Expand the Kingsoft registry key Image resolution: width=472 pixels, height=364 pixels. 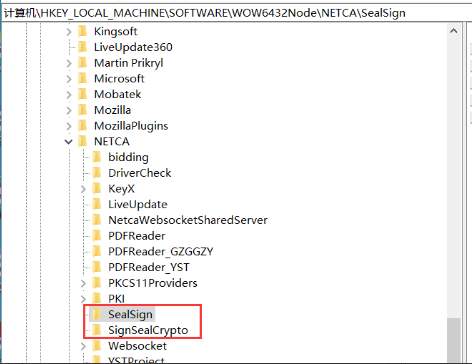[x=69, y=32]
